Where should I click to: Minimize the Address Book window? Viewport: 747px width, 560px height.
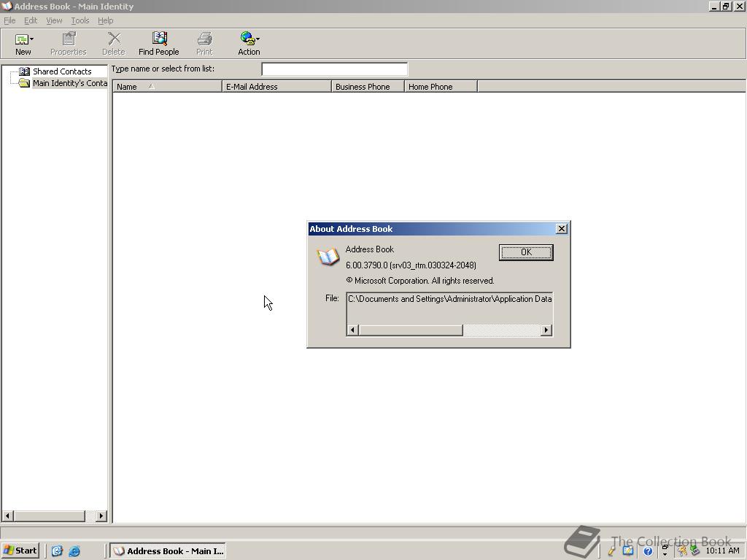pos(714,6)
